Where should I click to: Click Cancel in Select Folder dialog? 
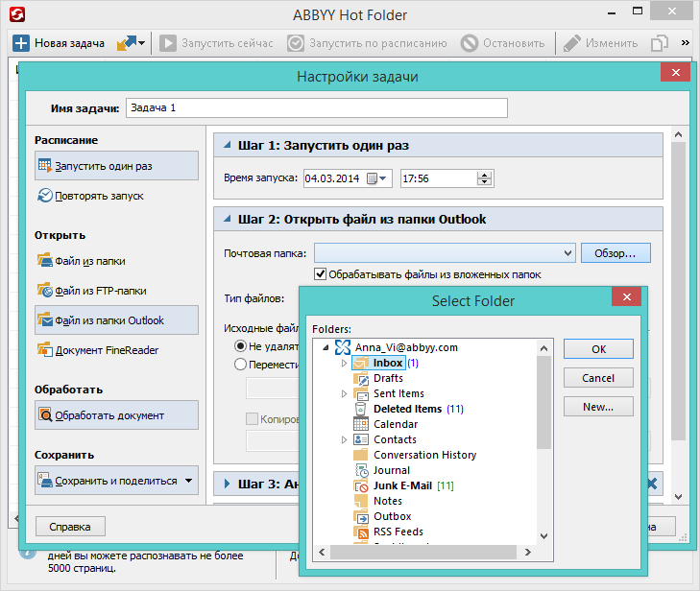pos(598,378)
